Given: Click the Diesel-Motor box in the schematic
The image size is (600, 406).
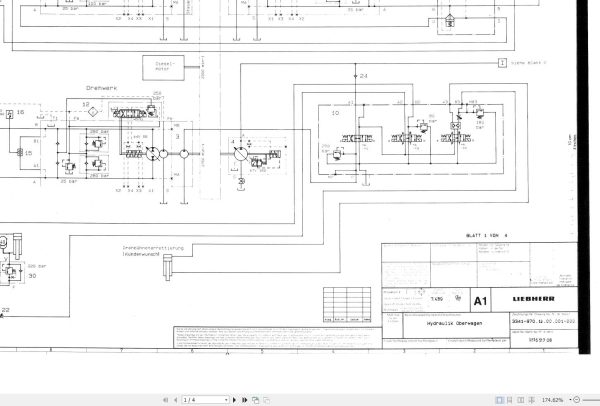Looking at the screenshot, I should [163, 68].
